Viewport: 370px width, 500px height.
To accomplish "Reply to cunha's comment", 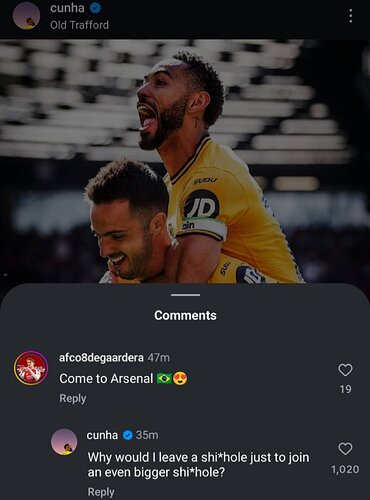I will tap(101, 492).
